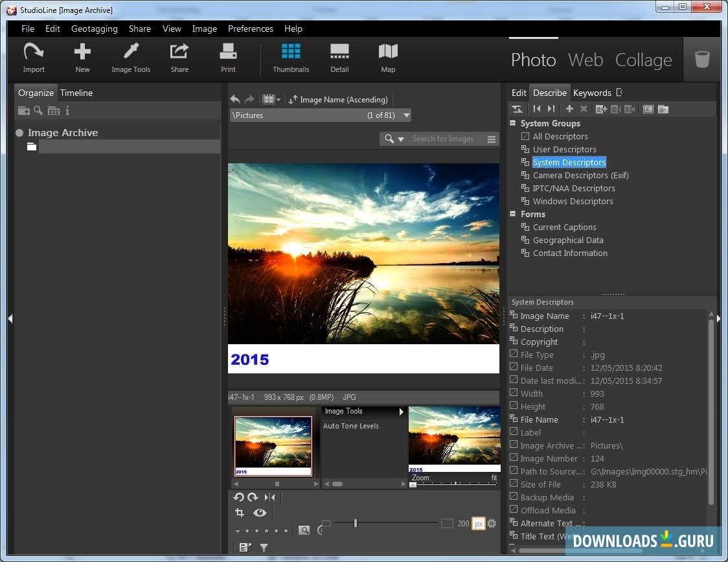Open the \Pictures folder dropdown

407,115
